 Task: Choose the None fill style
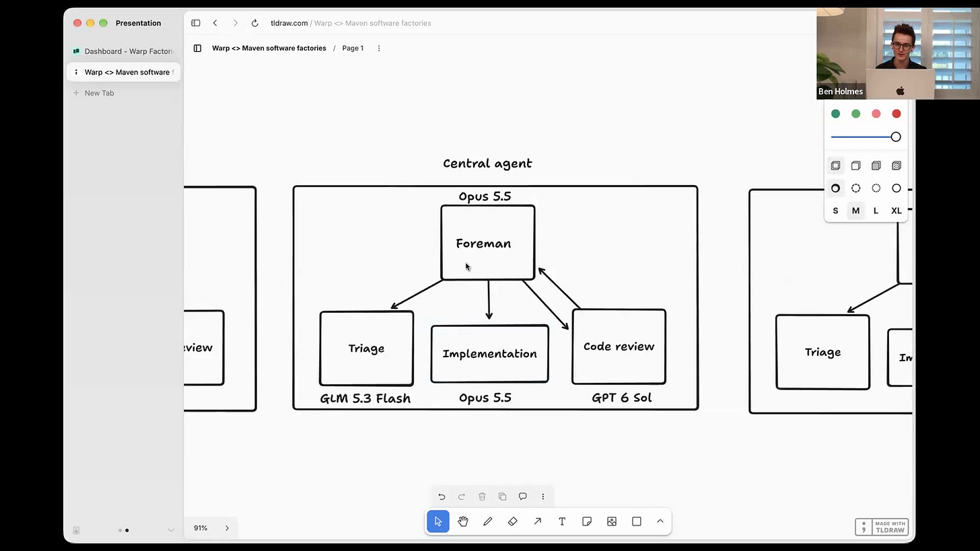835,166
